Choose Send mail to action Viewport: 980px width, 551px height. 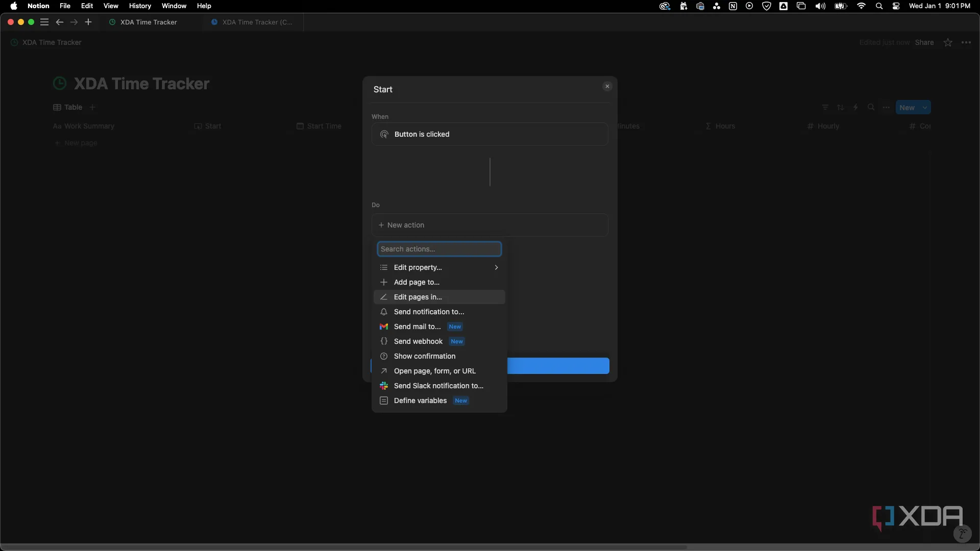(x=439, y=327)
